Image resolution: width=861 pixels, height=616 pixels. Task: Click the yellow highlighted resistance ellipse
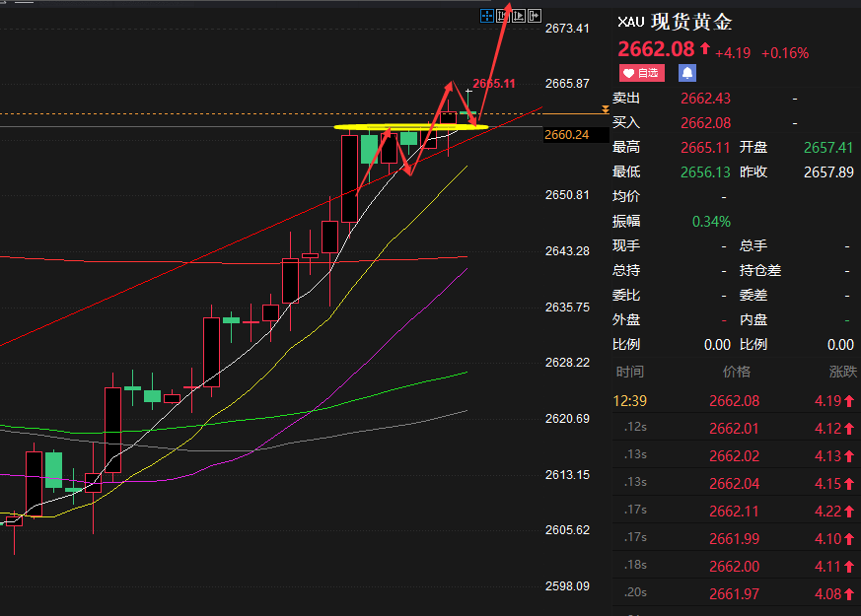coord(410,127)
